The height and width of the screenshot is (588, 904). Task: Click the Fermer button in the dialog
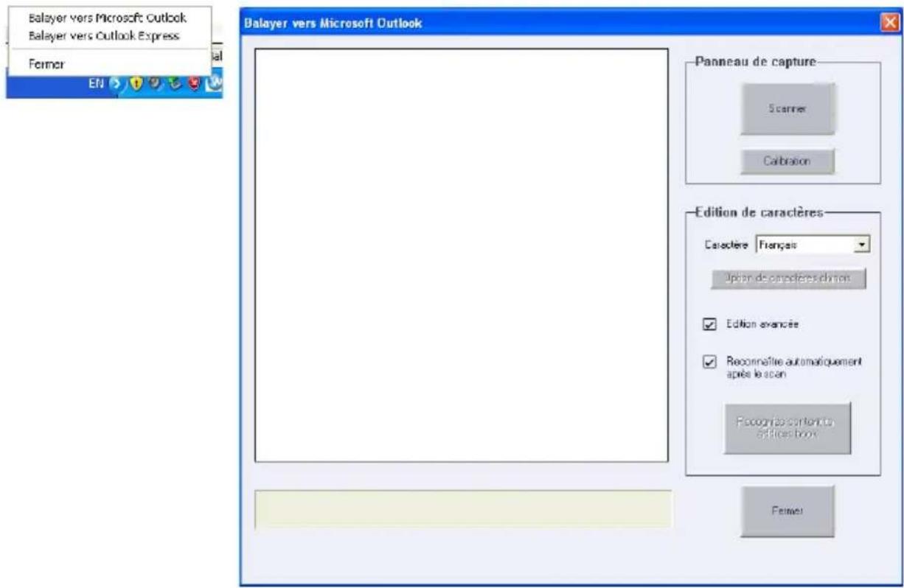[x=787, y=511]
